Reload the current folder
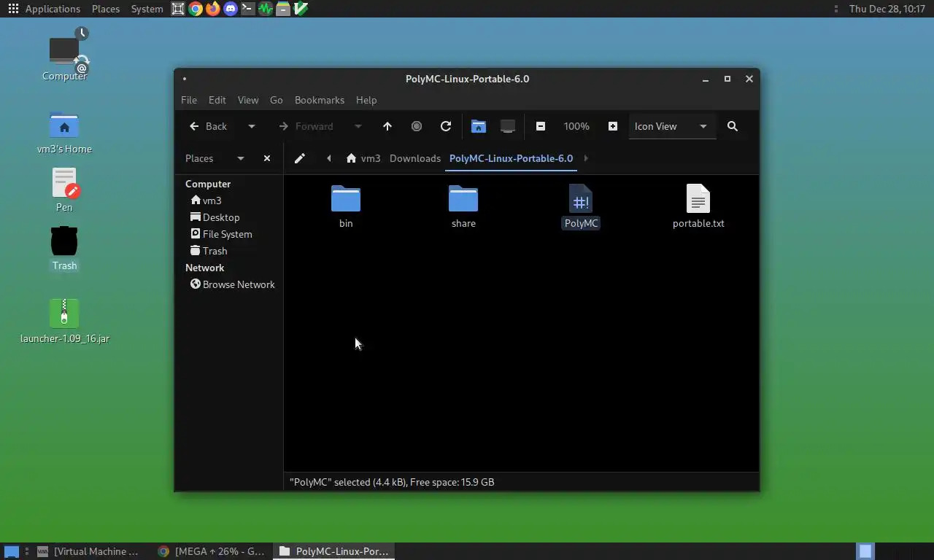The width and height of the screenshot is (934, 560). tap(446, 126)
